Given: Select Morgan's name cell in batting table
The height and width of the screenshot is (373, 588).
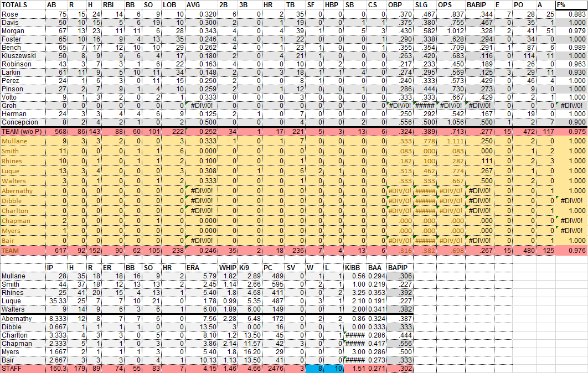Looking at the screenshot, I should tap(23, 31).
